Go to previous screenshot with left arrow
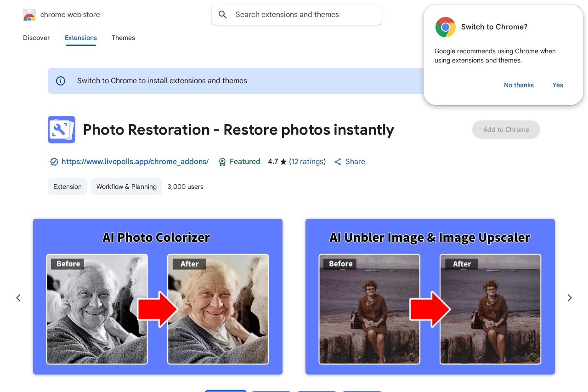 click(18, 298)
